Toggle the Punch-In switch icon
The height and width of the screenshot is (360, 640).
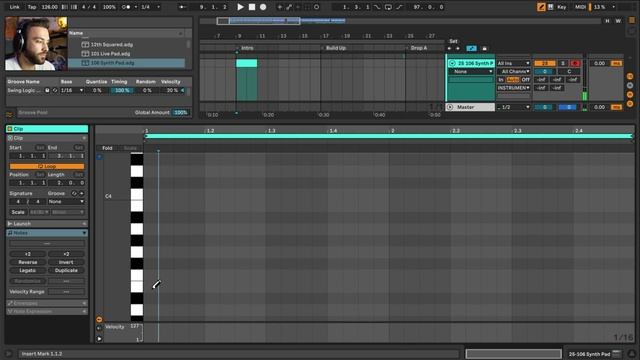click(377, 7)
